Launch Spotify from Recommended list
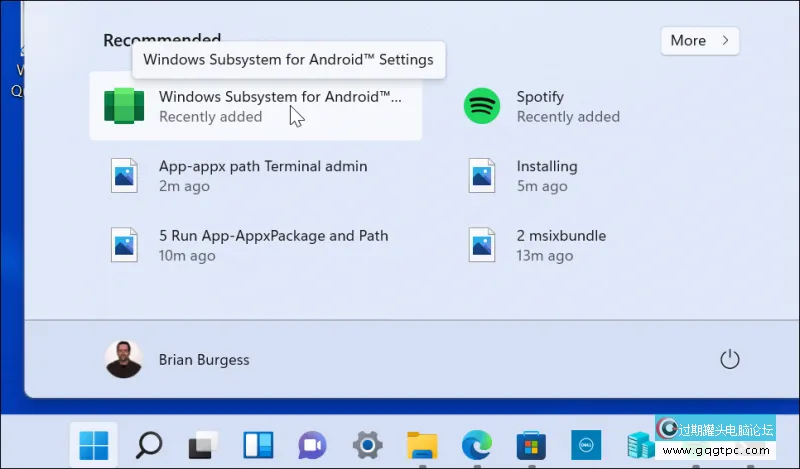The height and width of the screenshot is (469, 800). coord(540,106)
